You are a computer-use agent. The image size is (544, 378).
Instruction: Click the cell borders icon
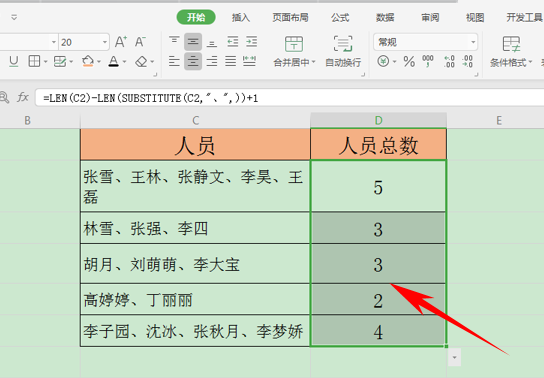click(x=34, y=61)
